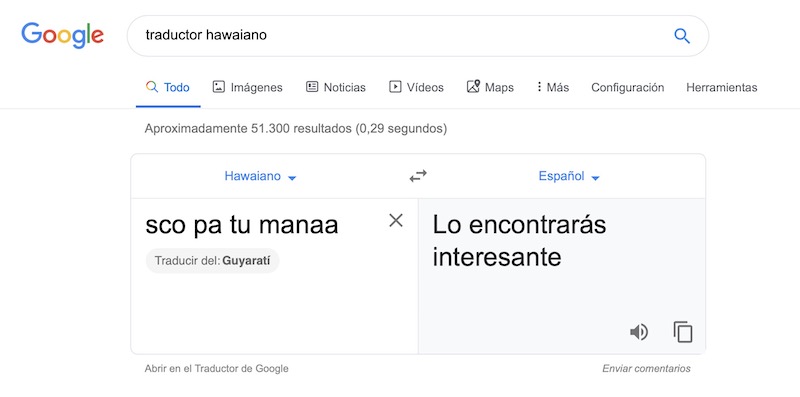Expand the Más menu
The width and height of the screenshot is (800, 397).
tap(553, 87)
